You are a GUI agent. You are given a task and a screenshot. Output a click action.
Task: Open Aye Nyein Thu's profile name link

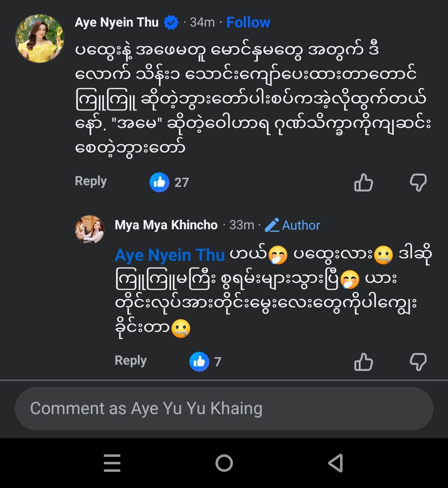tap(117, 22)
